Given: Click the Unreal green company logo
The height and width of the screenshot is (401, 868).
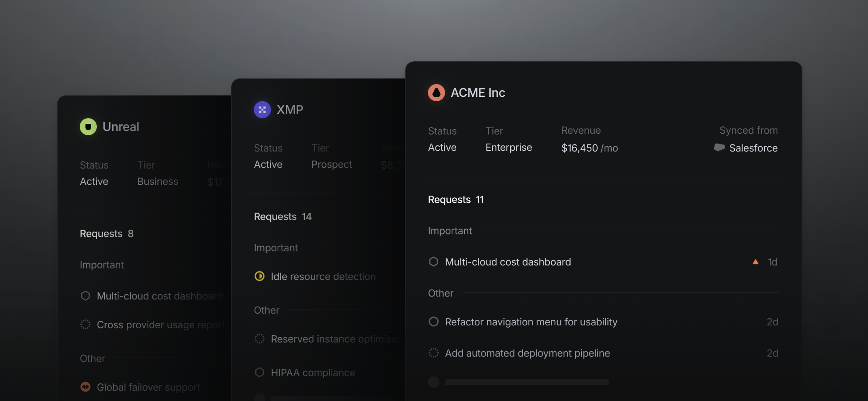Looking at the screenshot, I should [88, 127].
